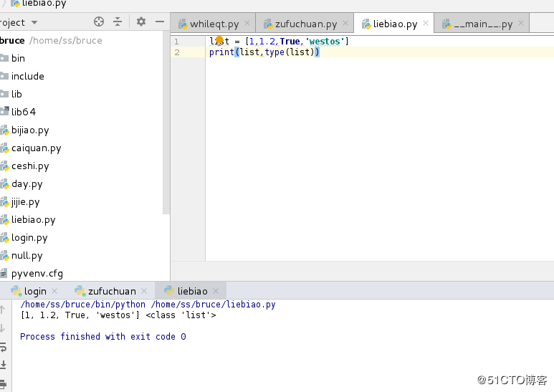Image resolution: width=554 pixels, height=392 pixels.
Task: Switch to the zufuchuan.py editor tab
Action: [x=305, y=24]
